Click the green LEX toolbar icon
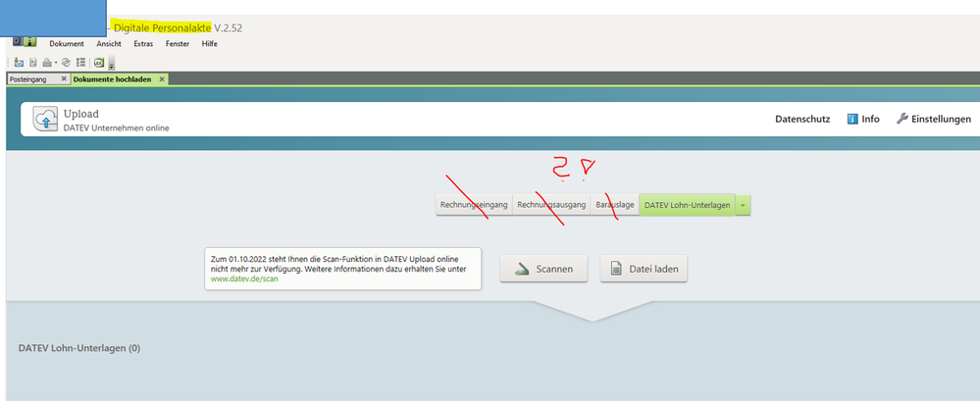This screenshot has width=980, height=403. 99,63
